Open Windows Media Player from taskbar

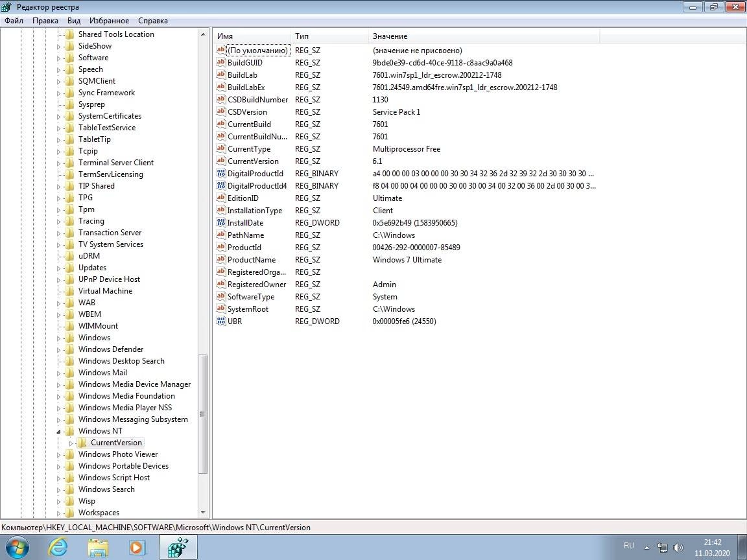click(137, 547)
